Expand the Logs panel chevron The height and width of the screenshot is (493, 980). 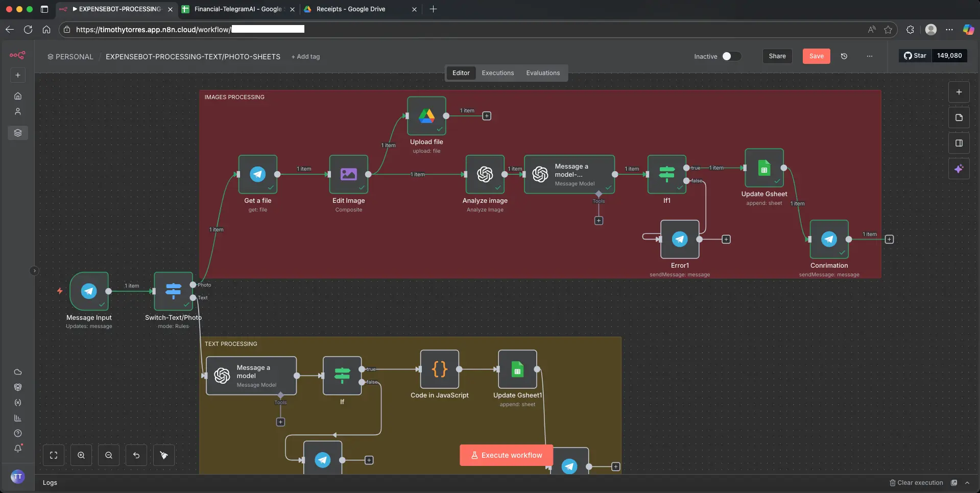pyautogui.click(x=967, y=483)
